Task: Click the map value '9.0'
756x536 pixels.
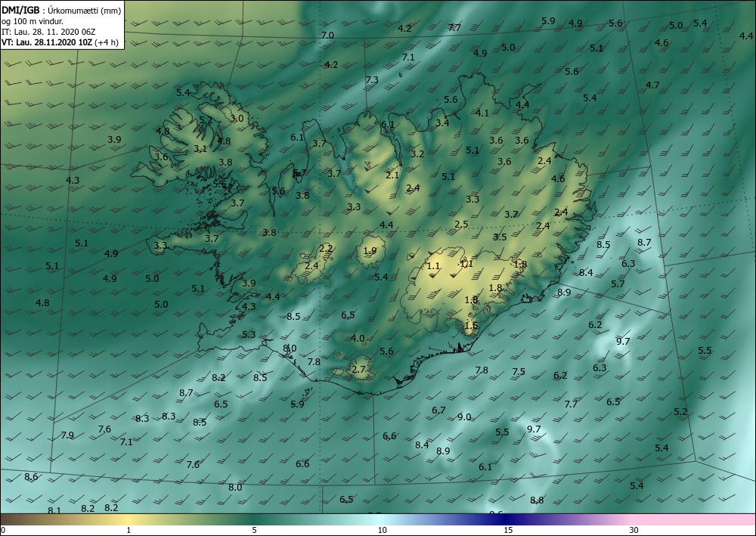Action: pyautogui.click(x=464, y=417)
